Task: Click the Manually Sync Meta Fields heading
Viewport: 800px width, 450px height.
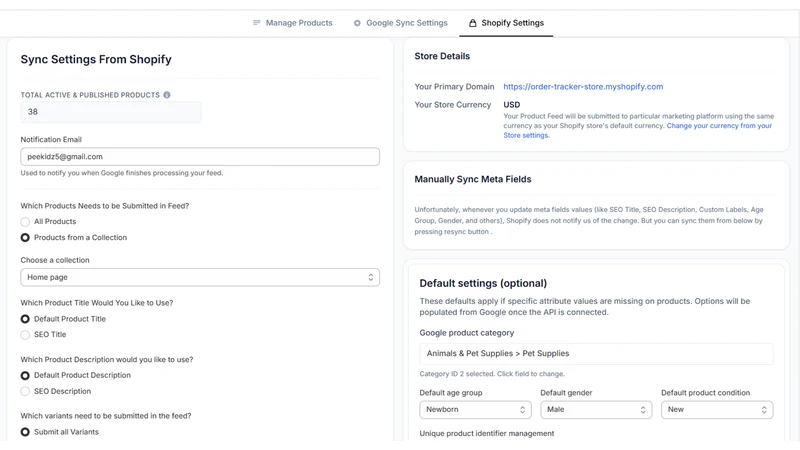Action: (472, 179)
